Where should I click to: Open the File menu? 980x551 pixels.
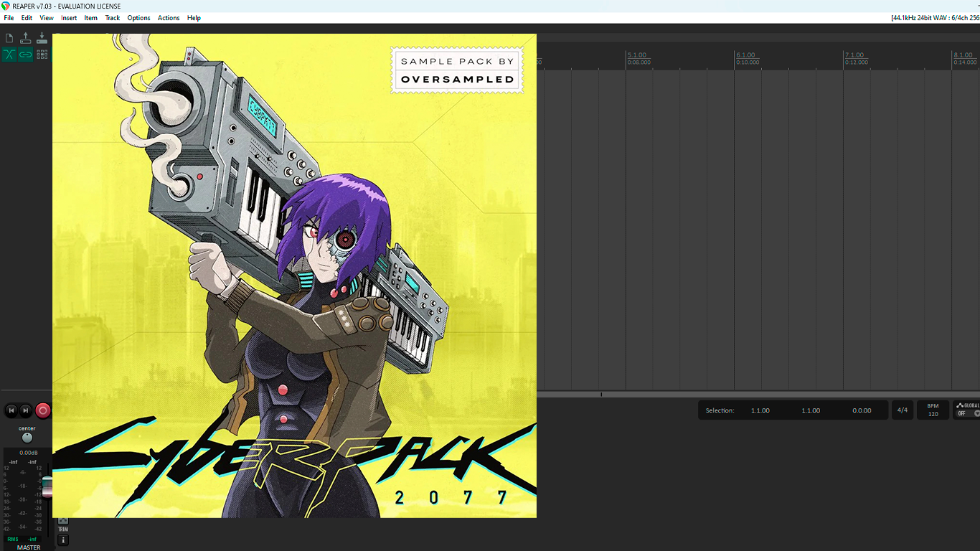pyautogui.click(x=9, y=18)
